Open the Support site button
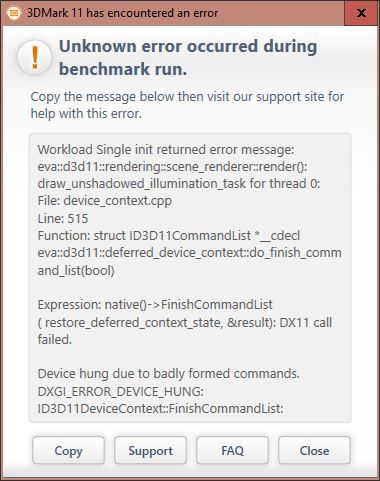The height and width of the screenshot is (481, 380). pyautogui.click(x=150, y=450)
